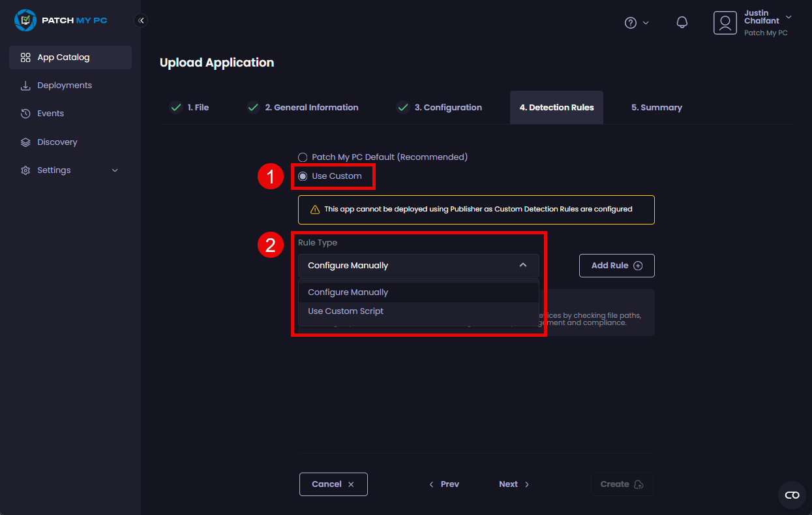Click the Add Rule button

click(x=616, y=266)
